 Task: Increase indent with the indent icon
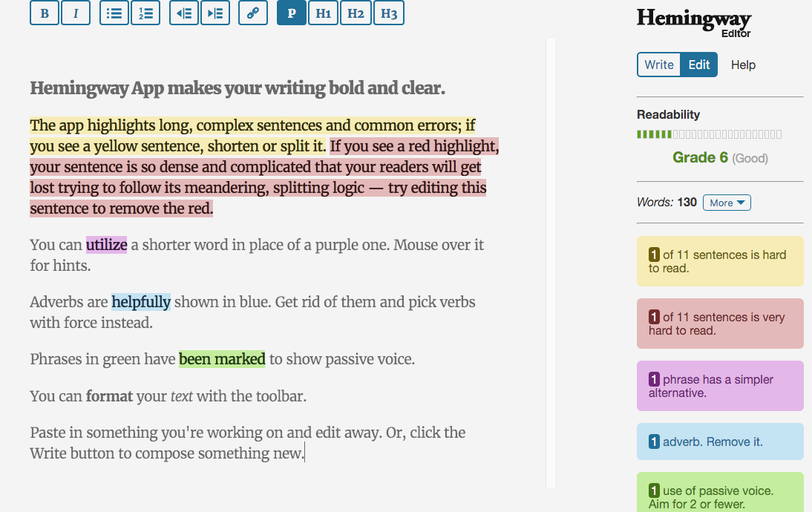coord(215,13)
